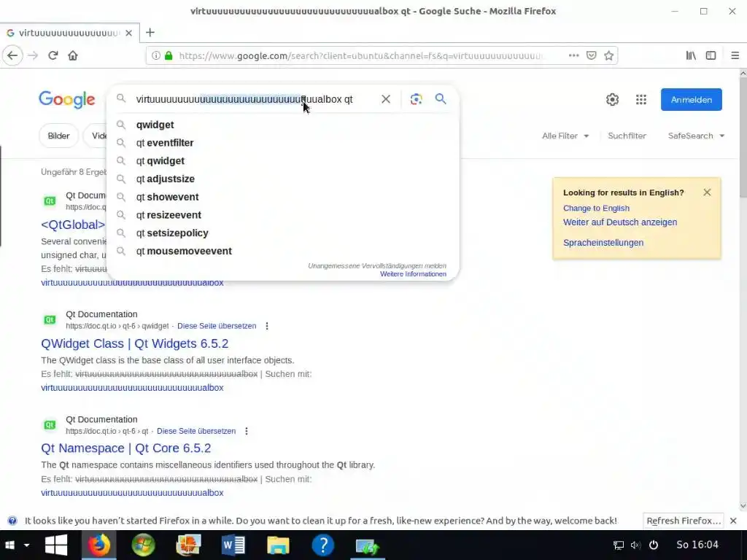Screen dimensions: 747x560
Task: Close the Google search tab
Action: pos(128,34)
